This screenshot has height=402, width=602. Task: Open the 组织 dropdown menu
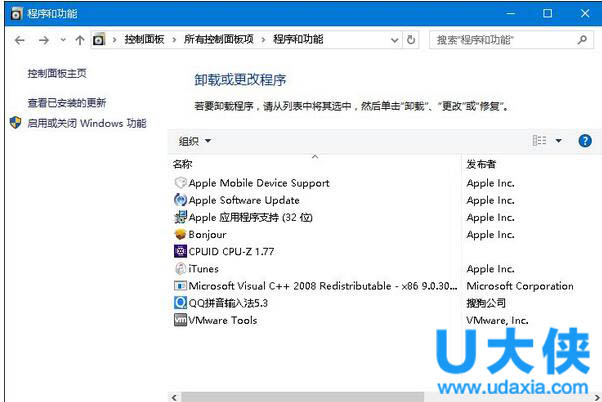pos(195,141)
